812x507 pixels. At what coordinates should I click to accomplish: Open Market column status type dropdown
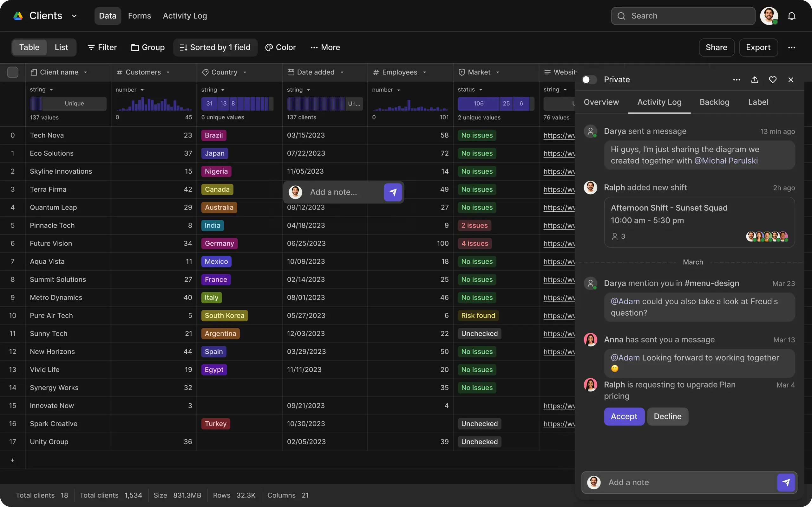point(481,90)
